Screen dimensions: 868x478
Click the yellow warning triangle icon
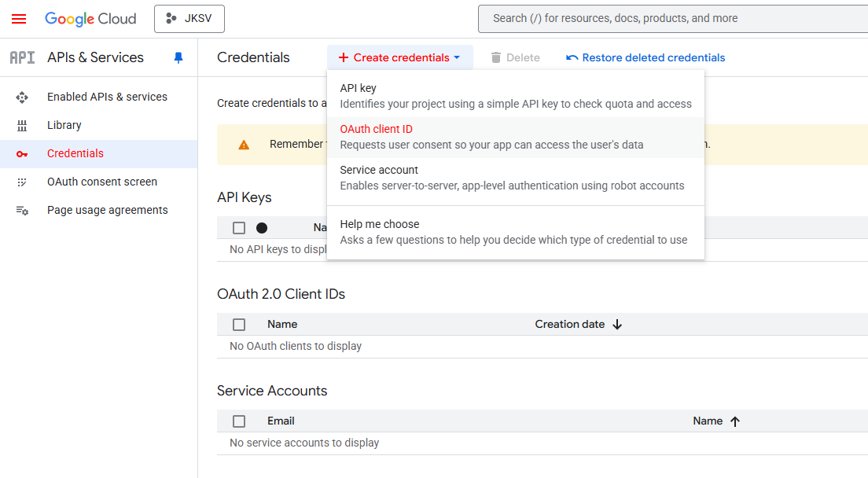[244, 145]
